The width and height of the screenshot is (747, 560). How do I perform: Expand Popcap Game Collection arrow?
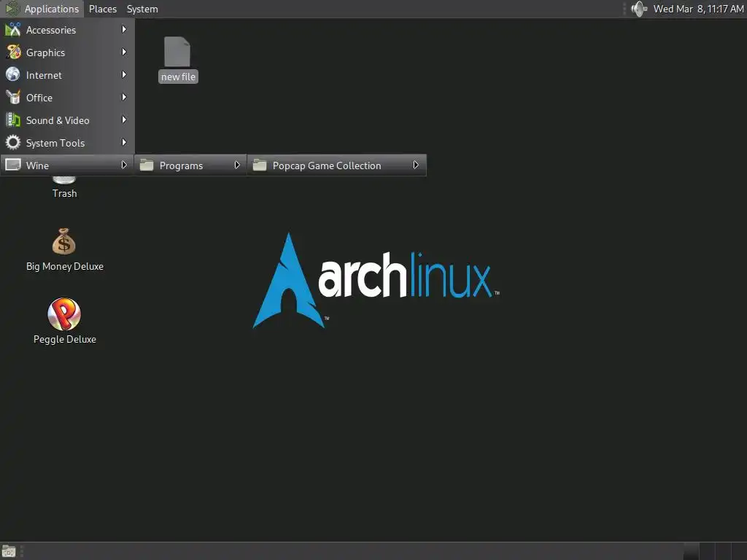click(415, 165)
